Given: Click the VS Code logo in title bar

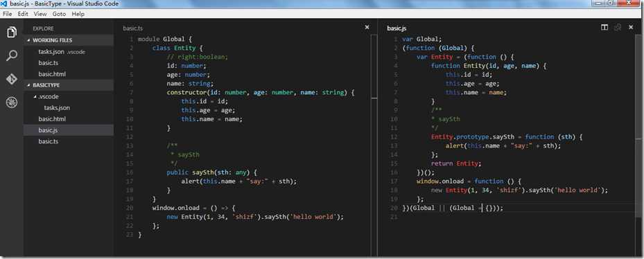Looking at the screenshot, I should click(x=5, y=3).
